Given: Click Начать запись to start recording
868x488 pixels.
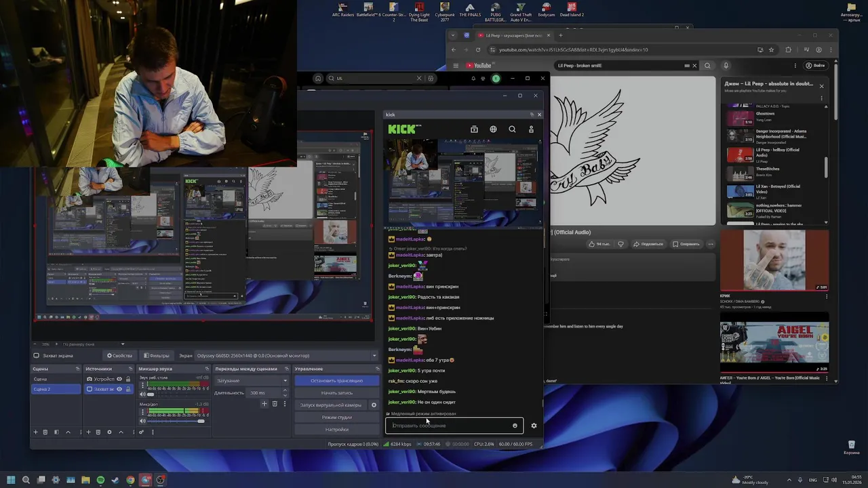Looking at the screenshot, I should (336, 393).
